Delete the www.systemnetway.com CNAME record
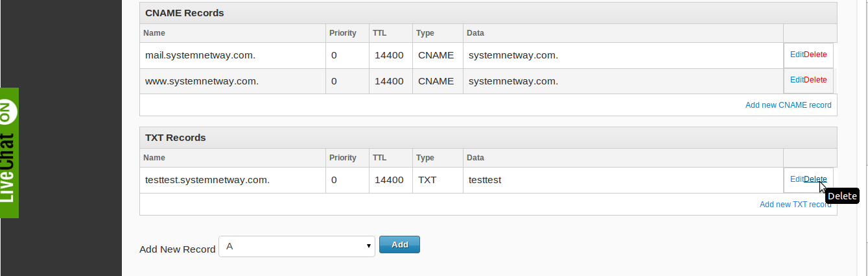The image size is (868, 276). point(815,80)
